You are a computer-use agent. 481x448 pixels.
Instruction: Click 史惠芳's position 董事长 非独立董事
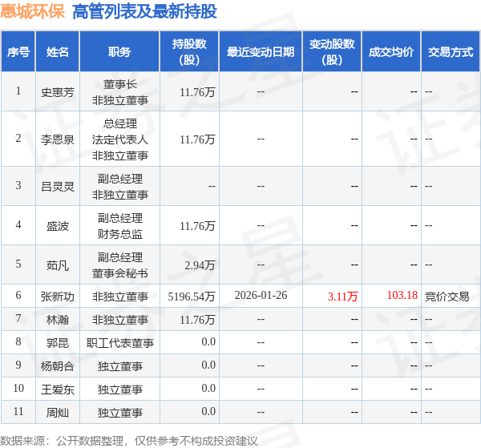pyautogui.click(x=120, y=92)
